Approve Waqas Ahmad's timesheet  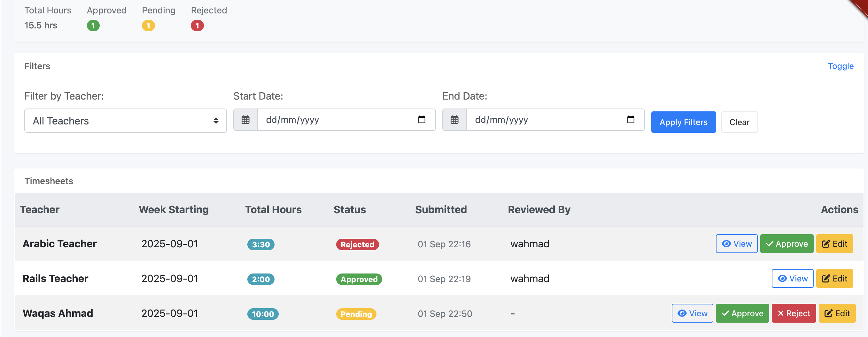[742, 313]
